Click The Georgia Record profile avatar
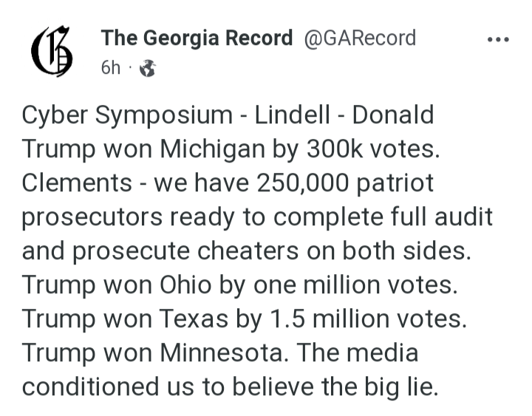This screenshot has height=416, width=532. point(52,51)
